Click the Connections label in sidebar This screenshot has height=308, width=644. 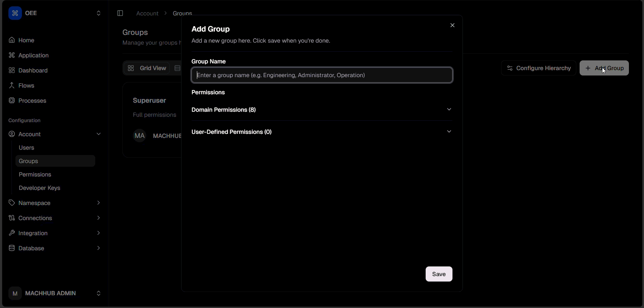click(x=35, y=218)
